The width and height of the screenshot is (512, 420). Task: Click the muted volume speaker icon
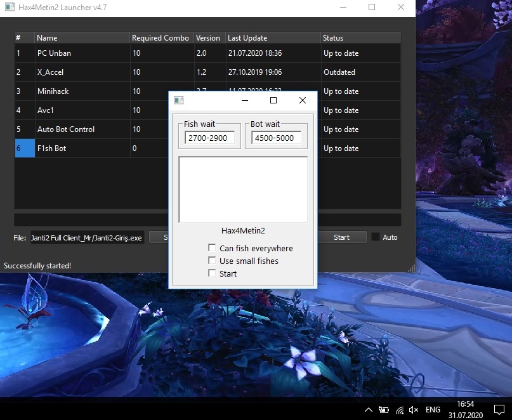click(x=414, y=410)
